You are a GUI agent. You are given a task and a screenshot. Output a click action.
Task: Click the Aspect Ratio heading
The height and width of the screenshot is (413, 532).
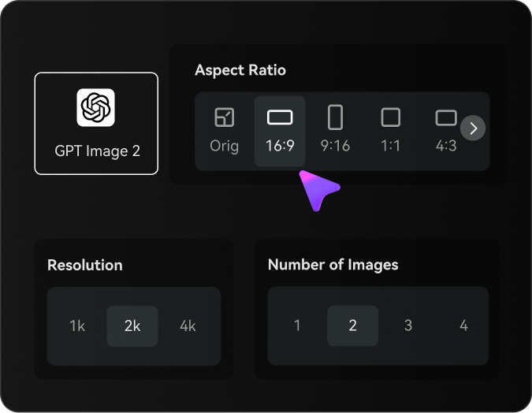click(240, 70)
